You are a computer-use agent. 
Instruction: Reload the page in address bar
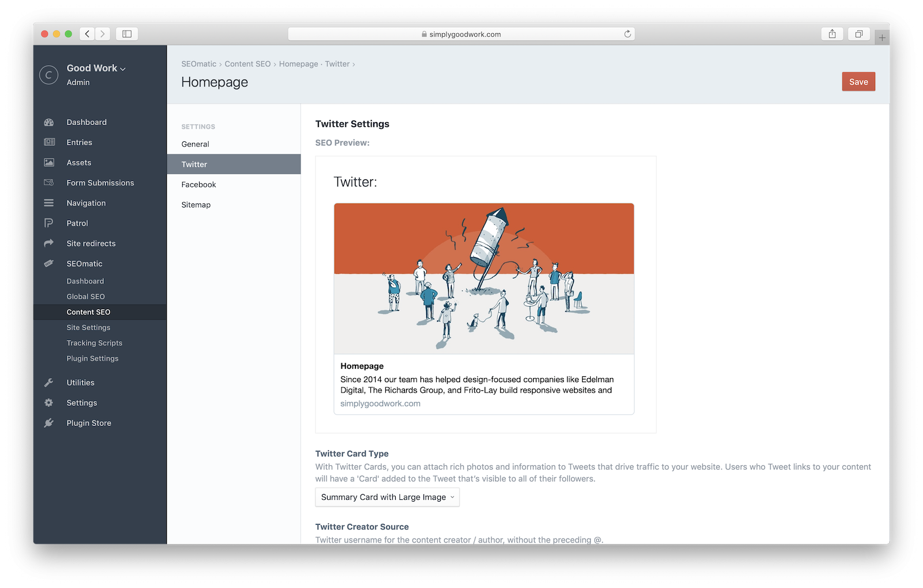[x=628, y=34]
